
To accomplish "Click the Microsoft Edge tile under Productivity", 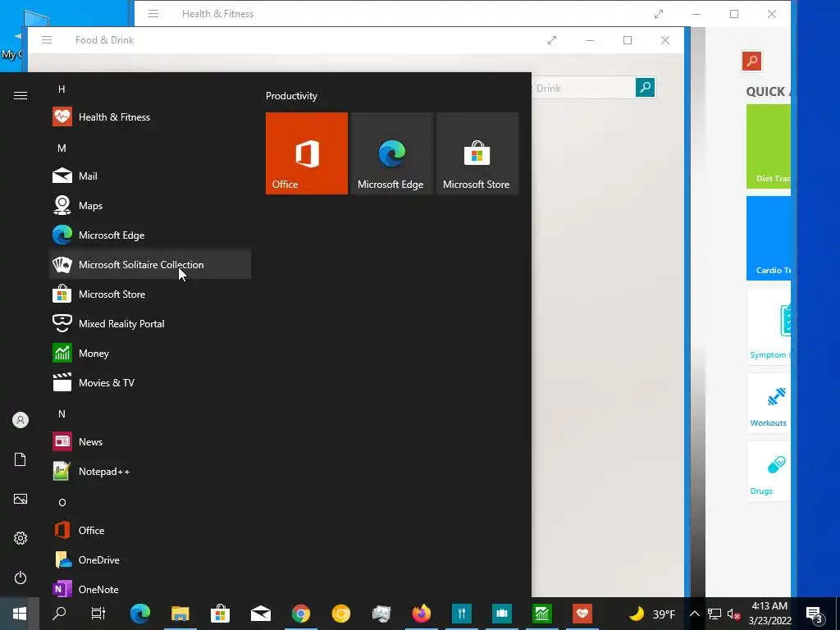I will click(391, 153).
